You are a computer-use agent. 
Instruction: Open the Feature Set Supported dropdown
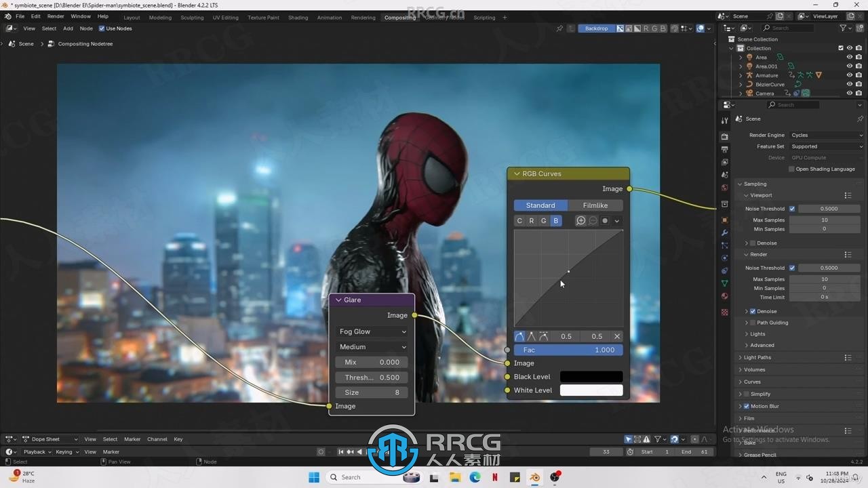(827, 146)
